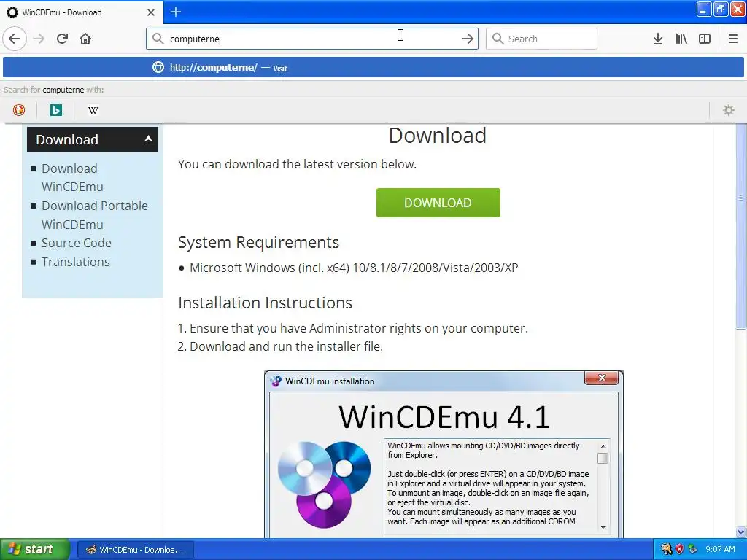Open the Translations link

pos(75,262)
